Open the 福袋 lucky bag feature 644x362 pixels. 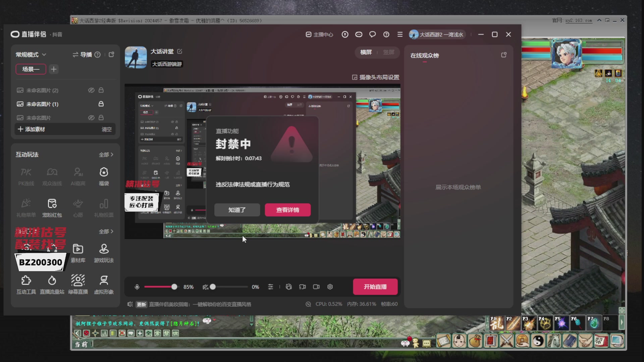pos(104,176)
